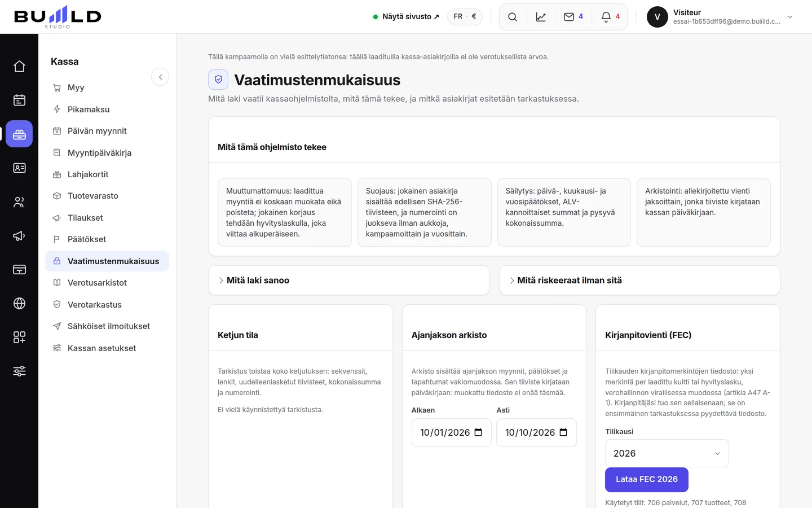Expand the Mitä laki sanoo section

tap(349, 281)
